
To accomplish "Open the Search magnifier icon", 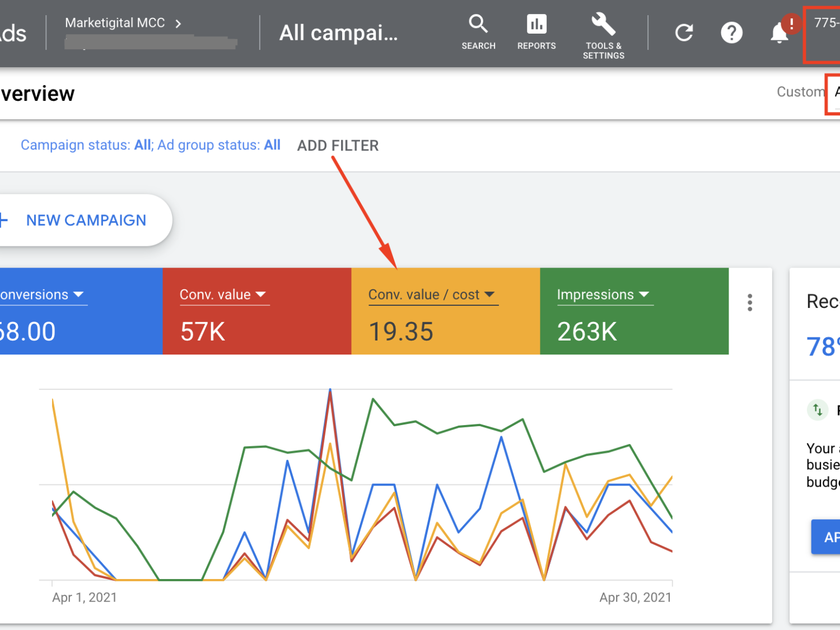I will point(478,32).
